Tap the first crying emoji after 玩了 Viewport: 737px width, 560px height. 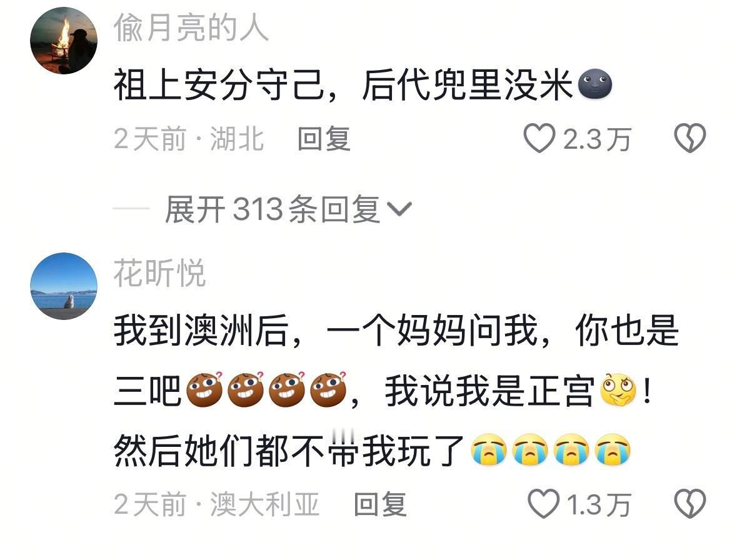pyautogui.click(x=489, y=449)
